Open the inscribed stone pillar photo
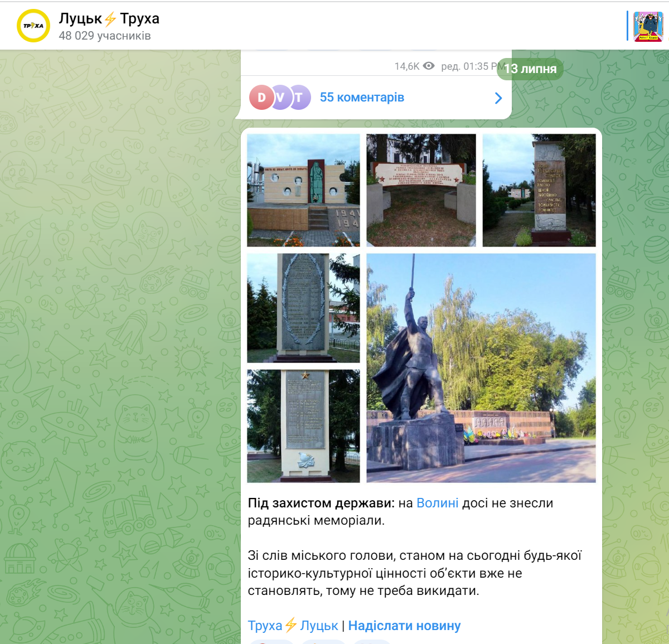Screen dimensions: 669x644 tap(539, 190)
